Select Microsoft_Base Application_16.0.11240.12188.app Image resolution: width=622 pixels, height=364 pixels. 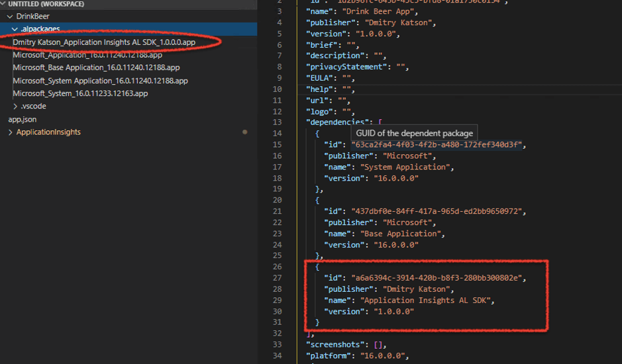tap(96, 68)
